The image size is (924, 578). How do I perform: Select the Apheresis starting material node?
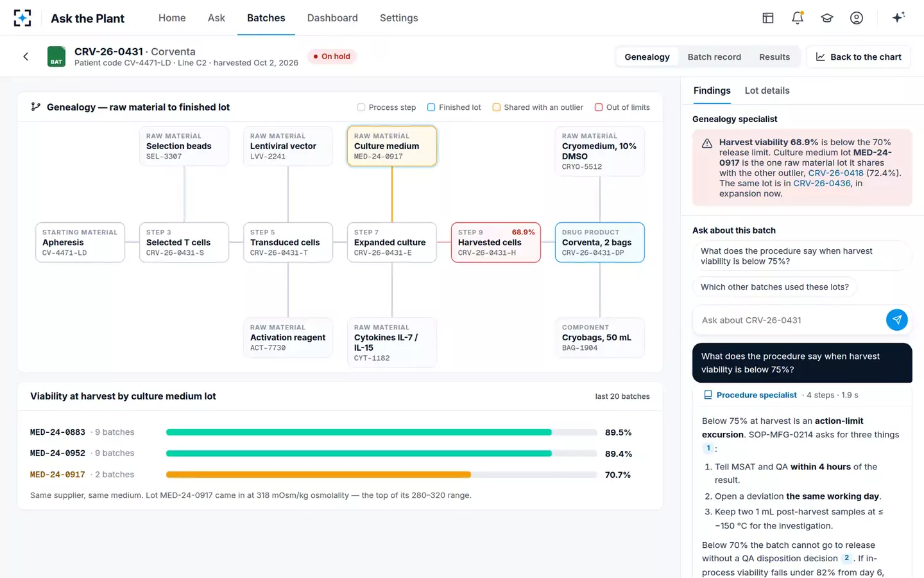80,242
